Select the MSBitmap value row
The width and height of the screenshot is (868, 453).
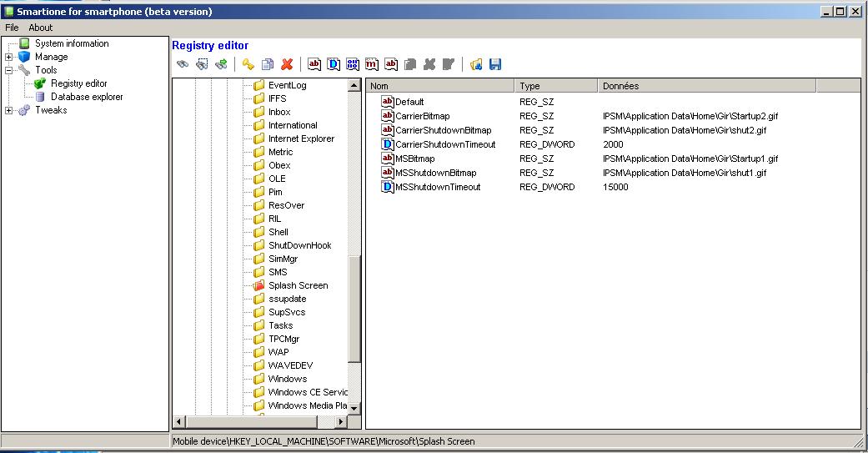(x=414, y=159)
